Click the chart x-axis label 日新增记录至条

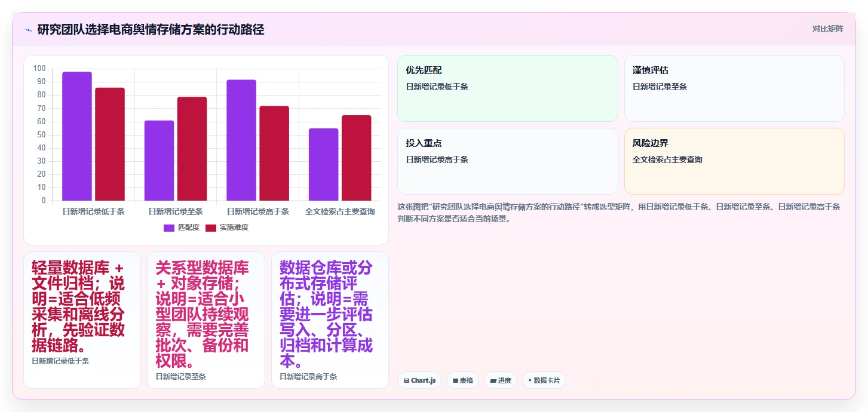(x=176, y=211)
